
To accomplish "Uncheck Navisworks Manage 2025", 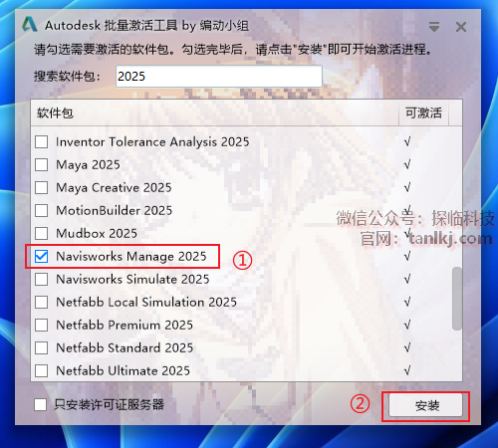I will point(41,256).
